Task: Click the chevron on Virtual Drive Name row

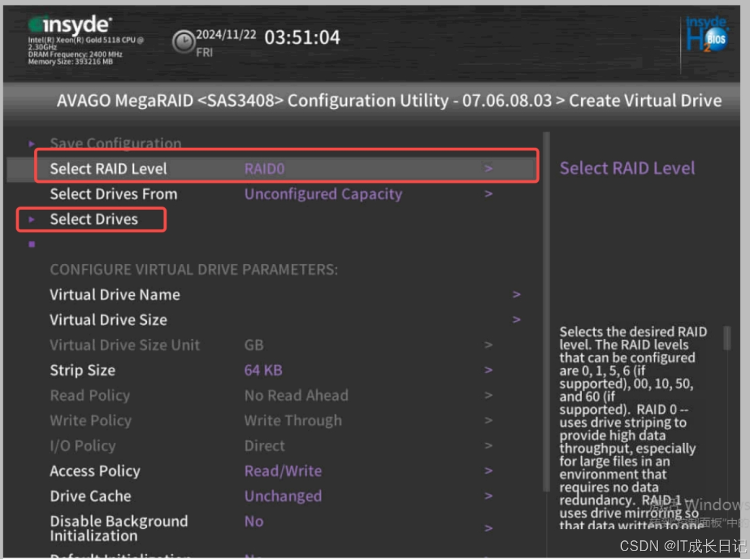Action: click(516, 295)
